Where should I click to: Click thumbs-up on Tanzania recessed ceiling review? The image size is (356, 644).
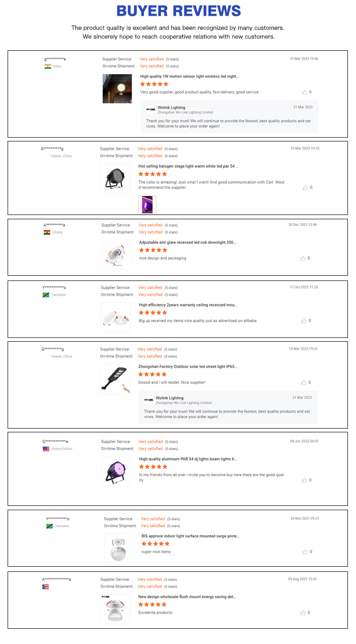(x=304, y=321)
